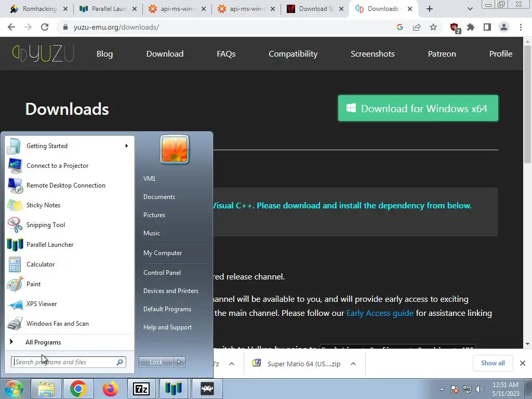Click Download for Windows x64 button
532x399 pixels.
point(418,108)
